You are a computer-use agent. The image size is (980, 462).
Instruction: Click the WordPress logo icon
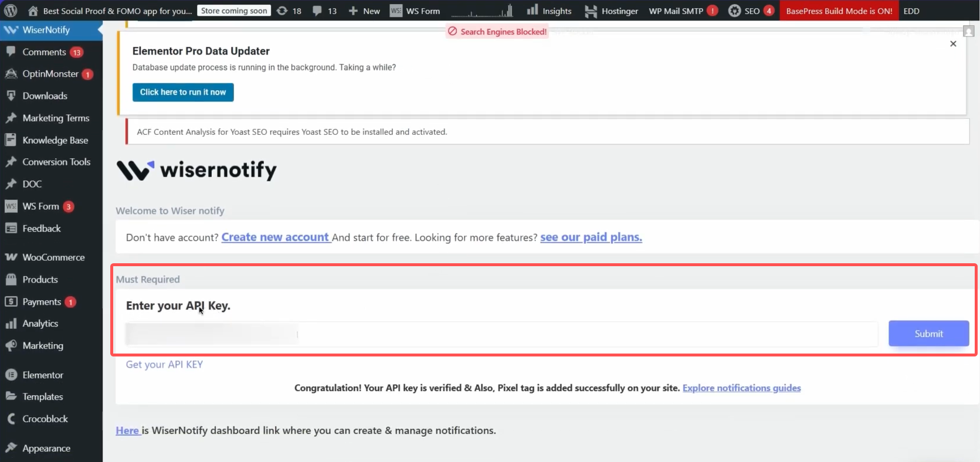(x=11, y=11)
